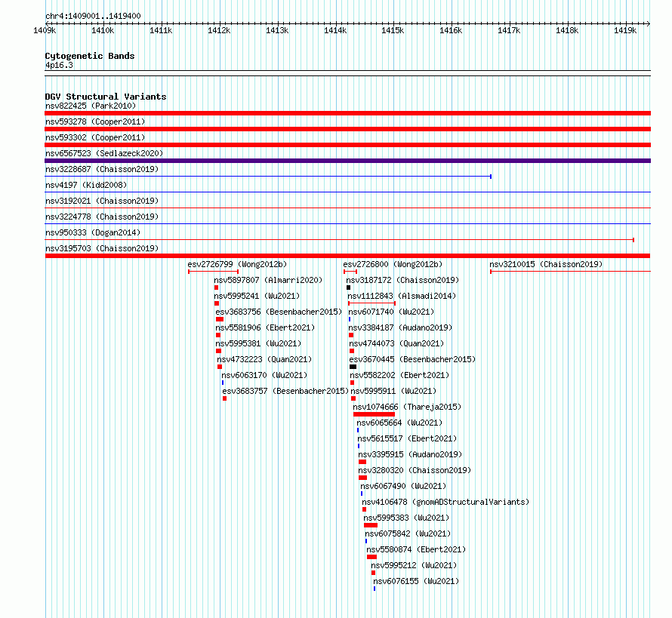Open nsv3280320 (Chaisson2019) label

coord(415,470)
